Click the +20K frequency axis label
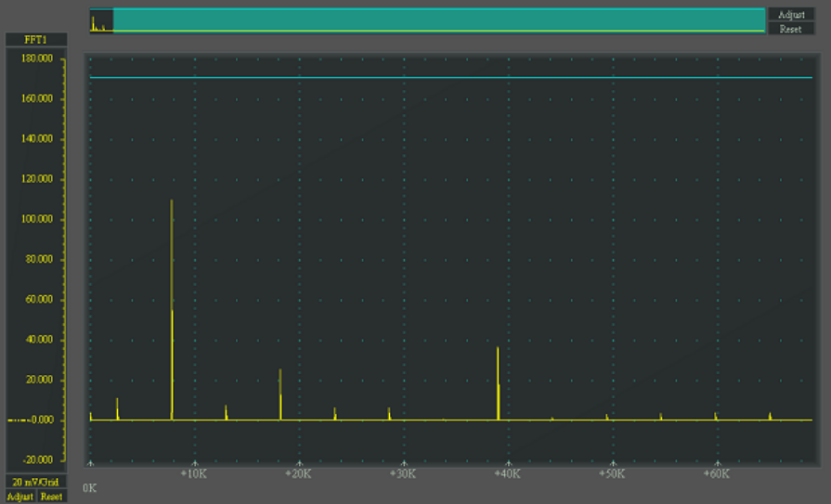Image resolution: width=831 pixels, height=504 pixels. pos(298,473)
